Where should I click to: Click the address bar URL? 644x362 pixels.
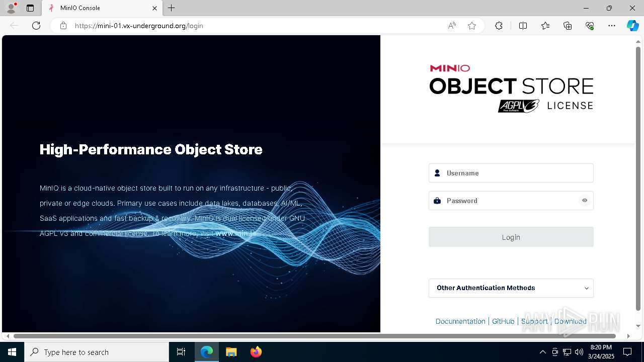[x=139, y=26]
